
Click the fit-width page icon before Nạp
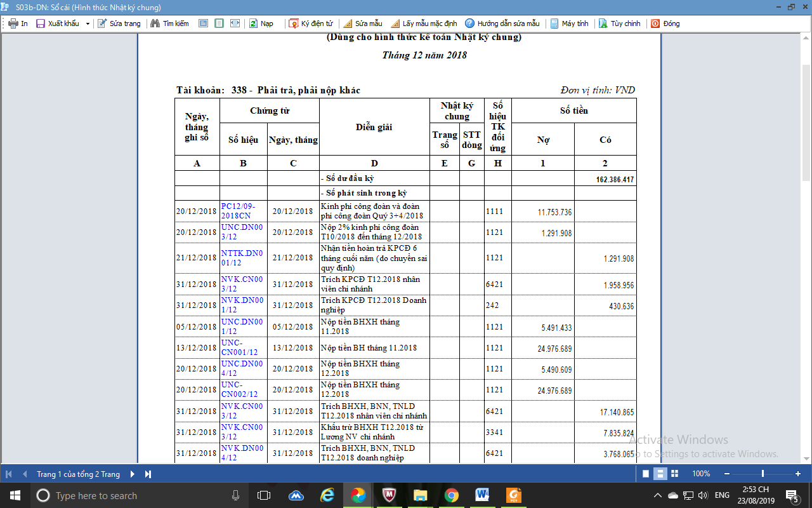[x=235, y=23]
